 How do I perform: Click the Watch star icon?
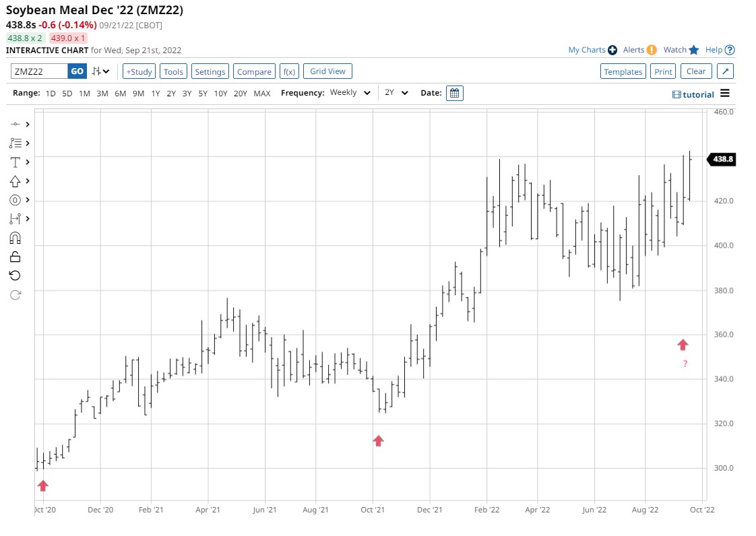pos(694,50)
